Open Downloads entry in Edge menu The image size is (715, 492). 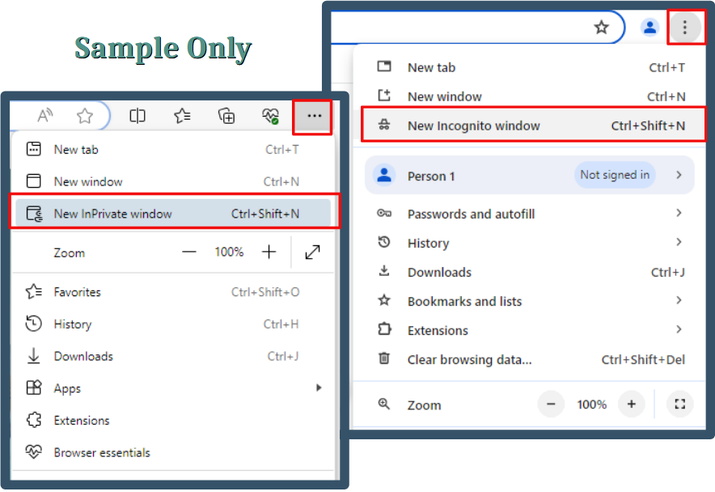[x=173, y=356]
